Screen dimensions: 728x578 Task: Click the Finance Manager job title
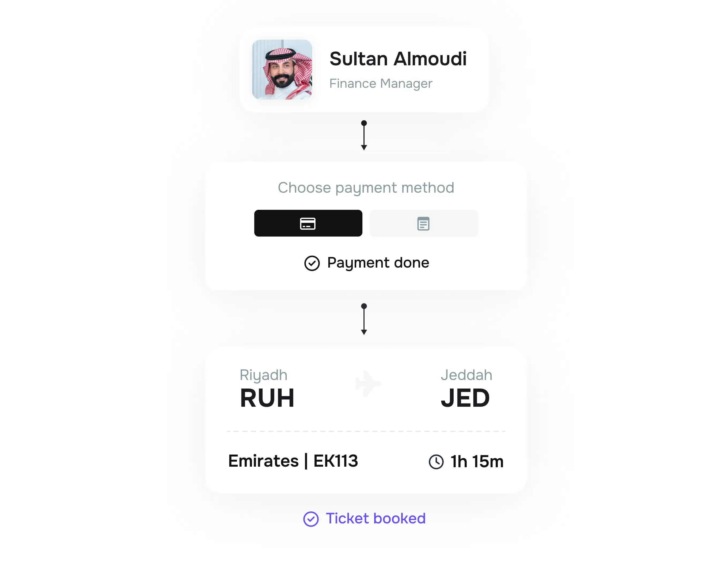381,83
